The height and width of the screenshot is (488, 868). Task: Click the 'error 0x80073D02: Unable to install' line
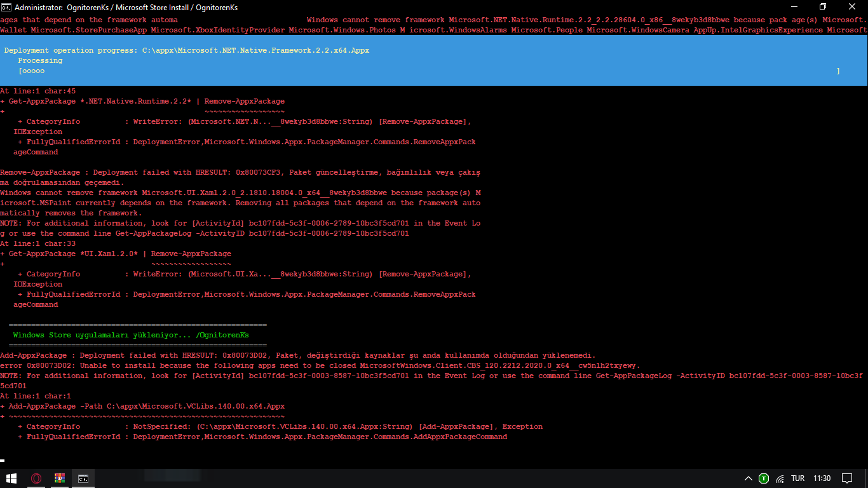(x=320, y=365)
